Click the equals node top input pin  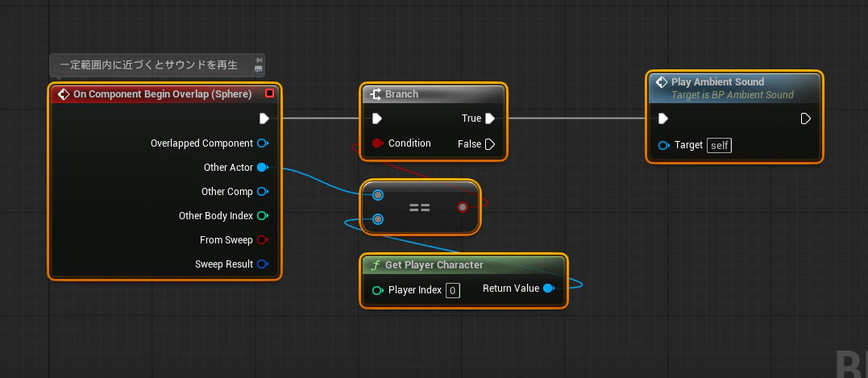tap(377, 195)
